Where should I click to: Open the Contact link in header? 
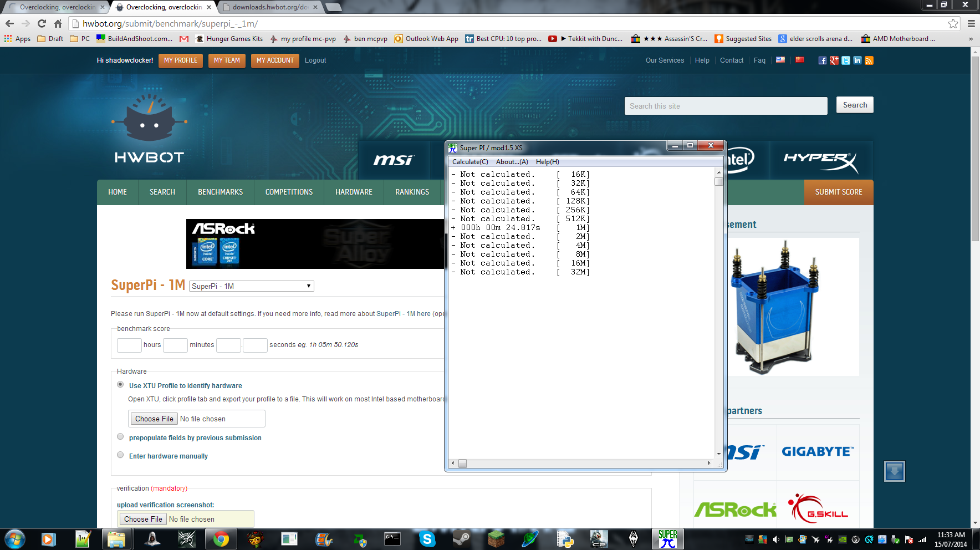[x=732, y=60]
